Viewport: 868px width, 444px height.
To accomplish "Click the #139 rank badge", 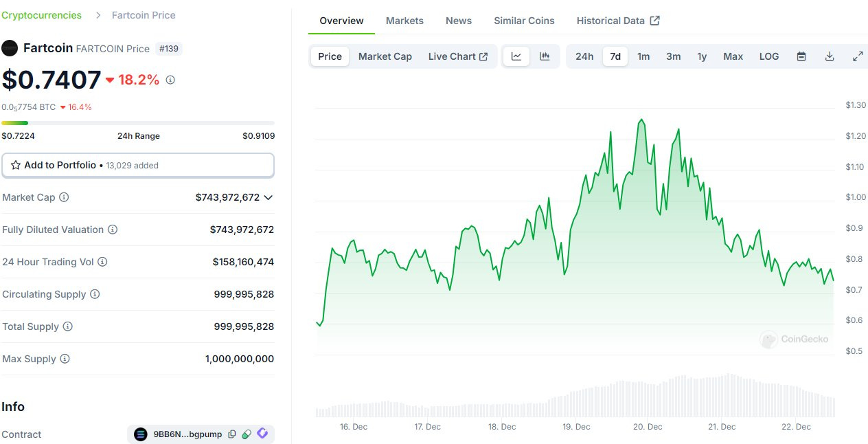I will click(168, 49).
